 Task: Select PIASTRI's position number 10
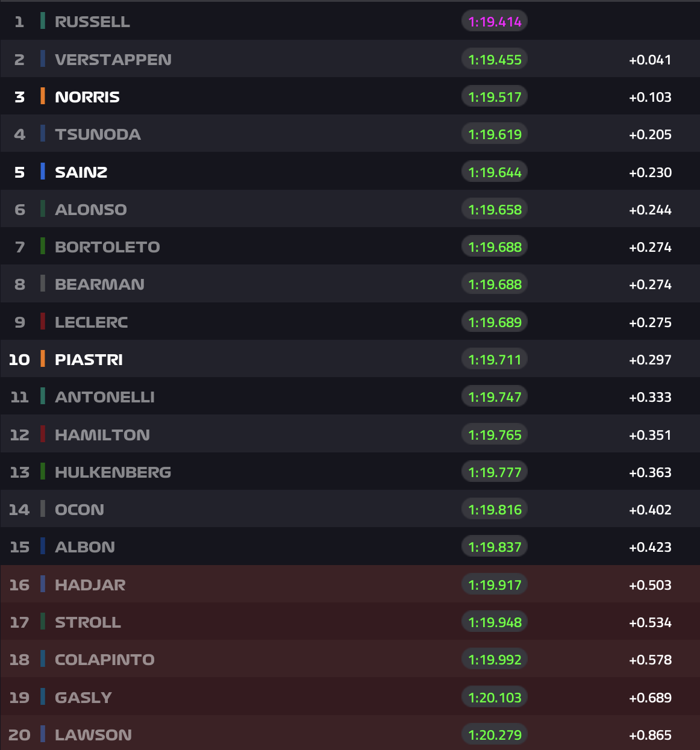(x=19, y=360)
